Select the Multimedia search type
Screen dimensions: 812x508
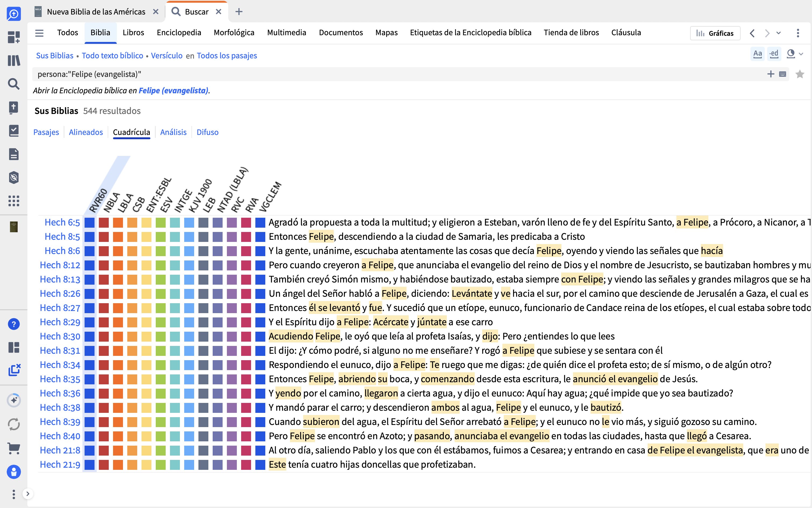click(287, 33)
